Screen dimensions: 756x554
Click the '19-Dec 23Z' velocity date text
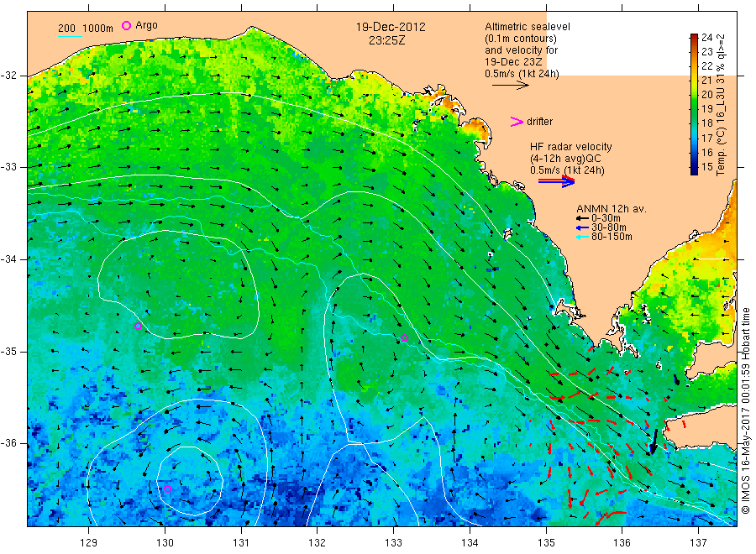pos(513,62)
